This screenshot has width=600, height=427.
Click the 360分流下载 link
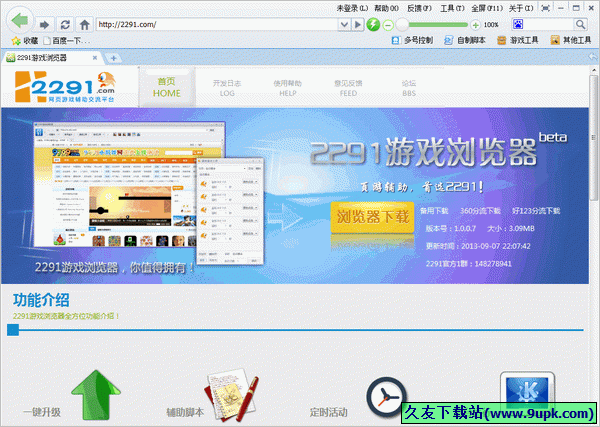tap(480, 211)
